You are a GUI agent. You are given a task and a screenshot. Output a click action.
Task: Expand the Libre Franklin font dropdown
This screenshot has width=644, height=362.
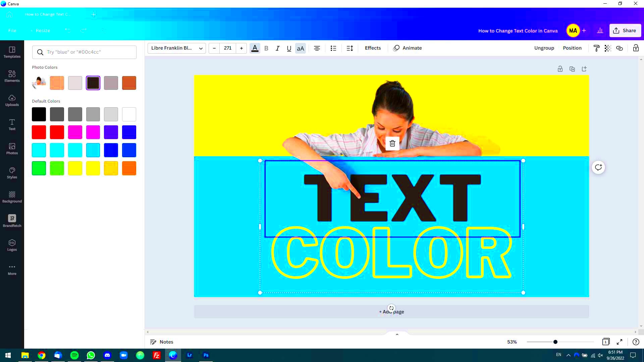[x=177, y=48]
